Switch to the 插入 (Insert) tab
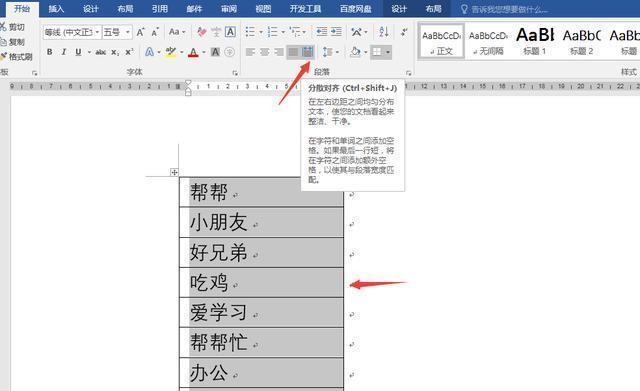640x391 pixels. pyautogui.click(x=56, y=9)
